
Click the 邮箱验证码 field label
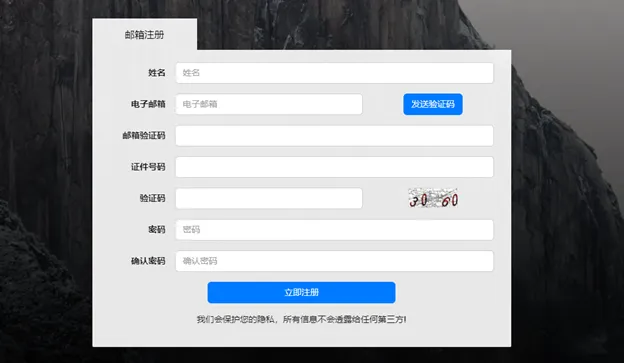[x=144, y=136]
